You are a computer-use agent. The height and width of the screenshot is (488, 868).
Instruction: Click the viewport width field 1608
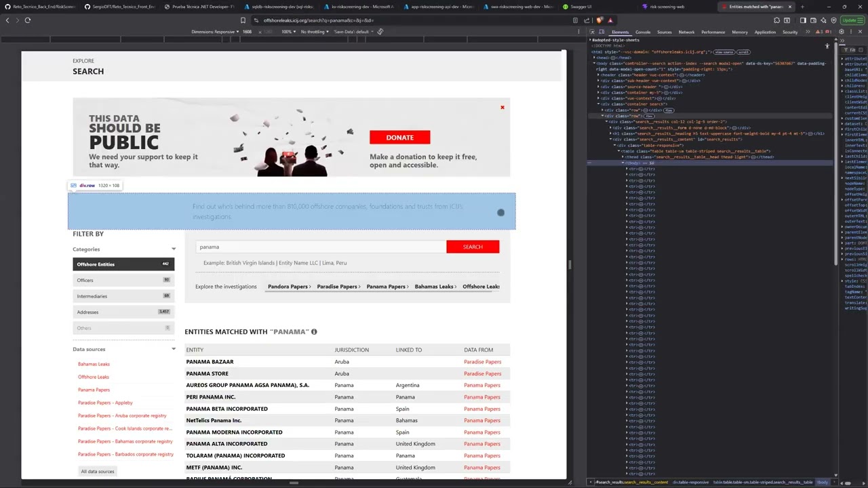click(248, 32)
